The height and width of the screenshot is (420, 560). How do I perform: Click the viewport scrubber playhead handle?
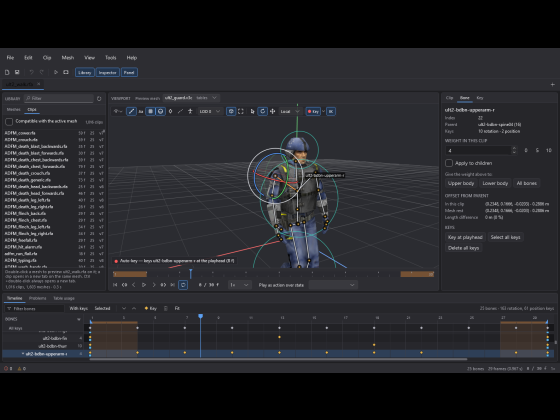pyautogui.click(x=190, y=274)
